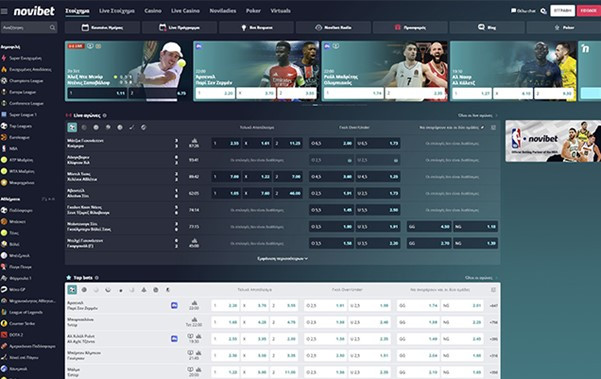Collapse the Αθλήματα sidebar section arrows

click(48, 199)
